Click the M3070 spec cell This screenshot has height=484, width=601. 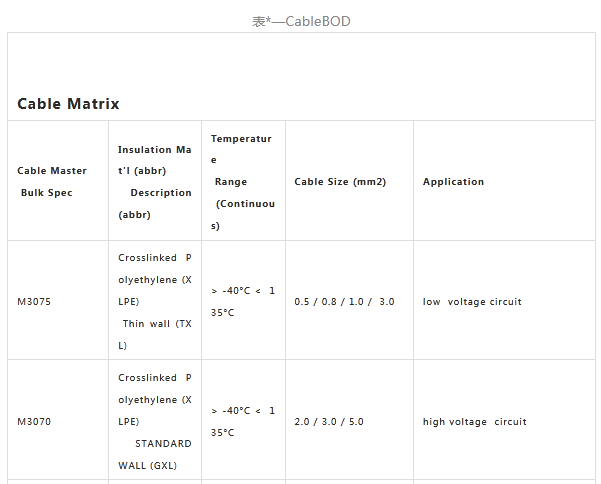click(34, 421)
